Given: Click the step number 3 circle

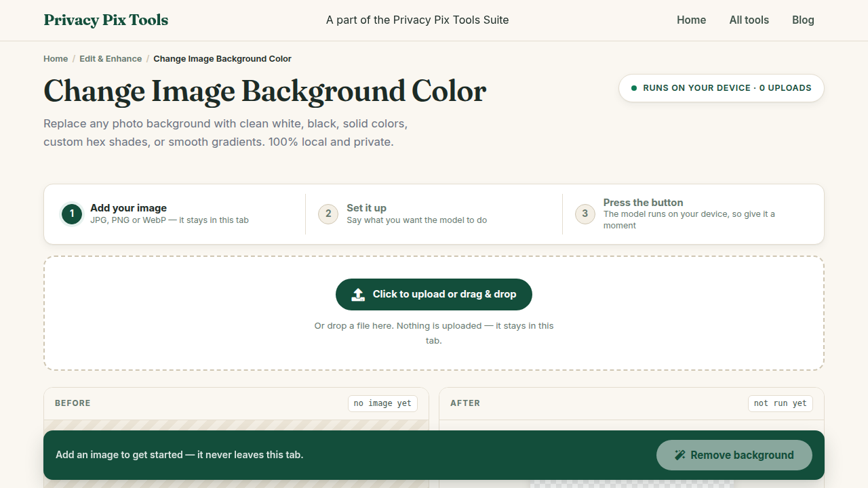Looking at the screenshot, I should (x=585, y=214).
